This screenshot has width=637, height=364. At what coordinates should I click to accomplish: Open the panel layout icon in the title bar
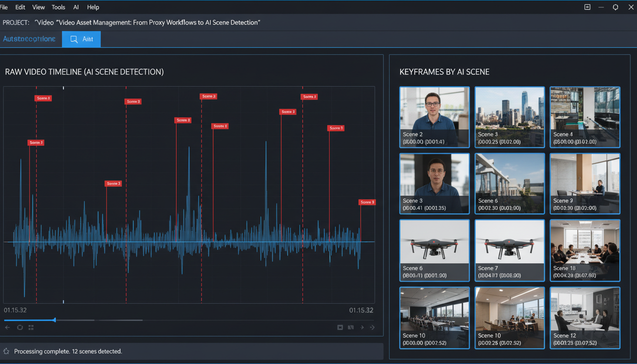587,7
